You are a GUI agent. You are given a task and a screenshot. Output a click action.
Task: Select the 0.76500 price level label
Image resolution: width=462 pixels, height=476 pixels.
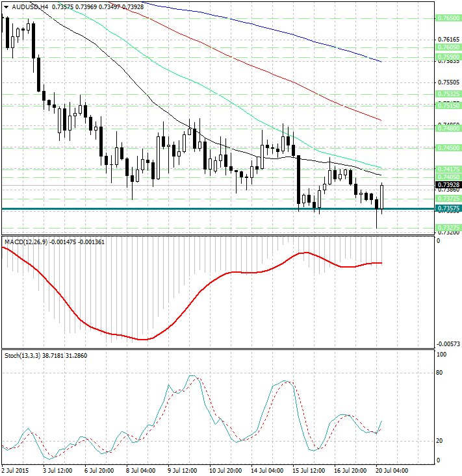pos(448,18)
